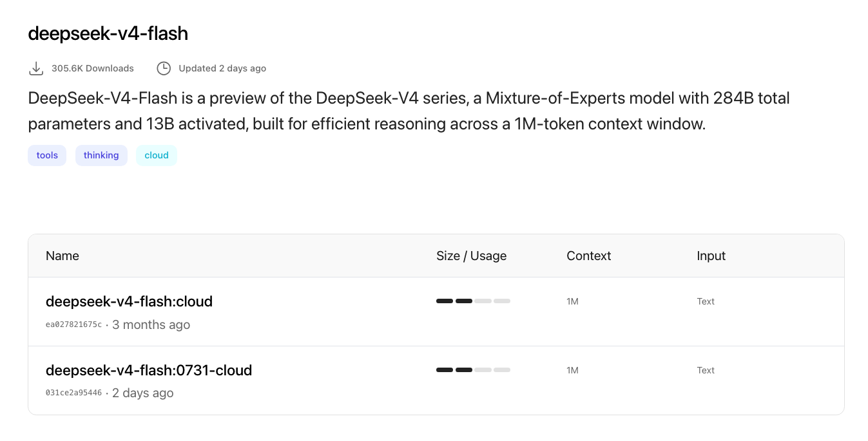Click the download arrow icon
Viewport: 868px width, 441px height.
[x=36, y=68]
